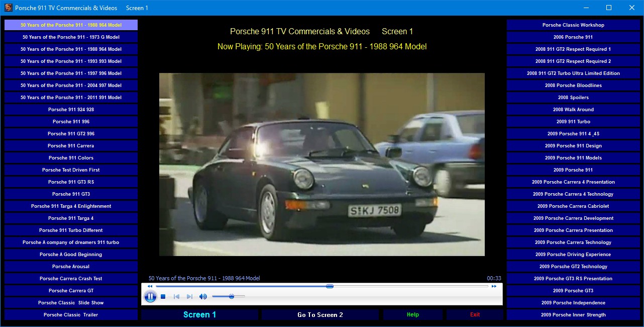Viewport: 644px width, 327px height.
Task: Play 50 Years of 911 - 1973 G Model
Action: (x=71, y=37)
